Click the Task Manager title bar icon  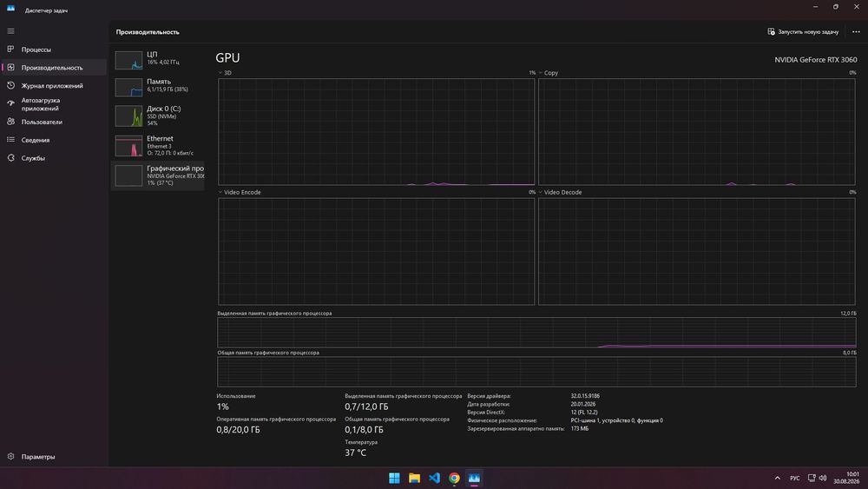pyautogui.click(x=10, y=9)
